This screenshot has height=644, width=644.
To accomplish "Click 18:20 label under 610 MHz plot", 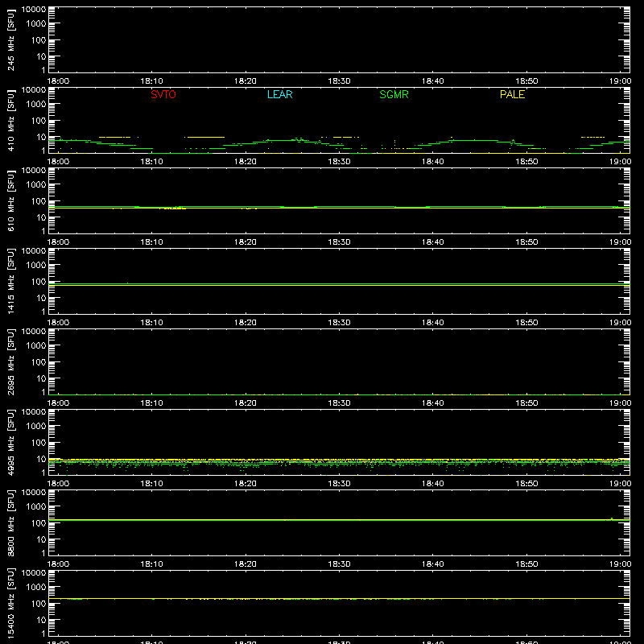I will coord(246,242).
